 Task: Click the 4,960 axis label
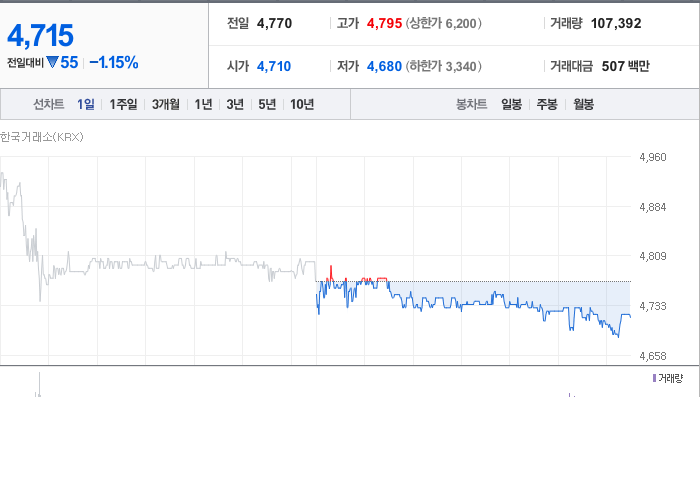tap(653, 157)
